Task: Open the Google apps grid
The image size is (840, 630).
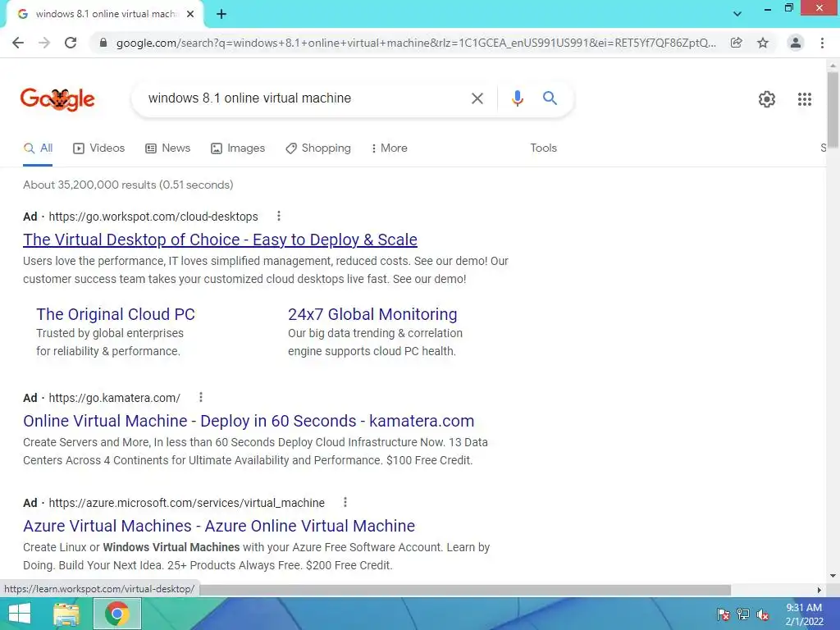Action: tap(804, 99)
